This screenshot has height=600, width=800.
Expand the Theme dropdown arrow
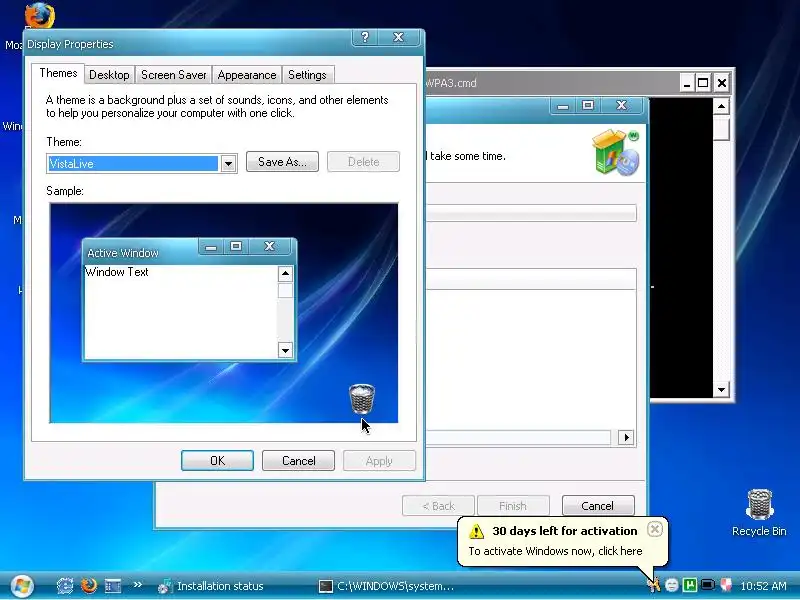[x=228, y=164]
